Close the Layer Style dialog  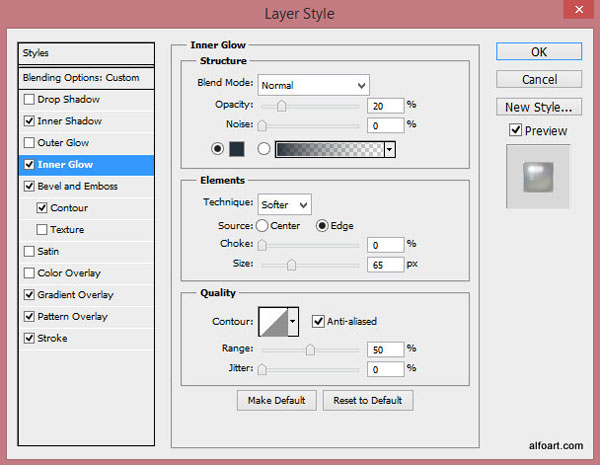[579, 9]
